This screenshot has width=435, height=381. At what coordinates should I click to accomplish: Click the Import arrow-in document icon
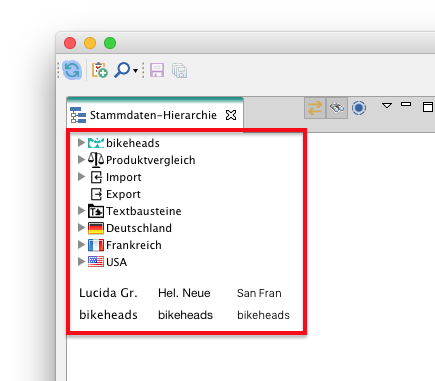click(x=96, y=177)
